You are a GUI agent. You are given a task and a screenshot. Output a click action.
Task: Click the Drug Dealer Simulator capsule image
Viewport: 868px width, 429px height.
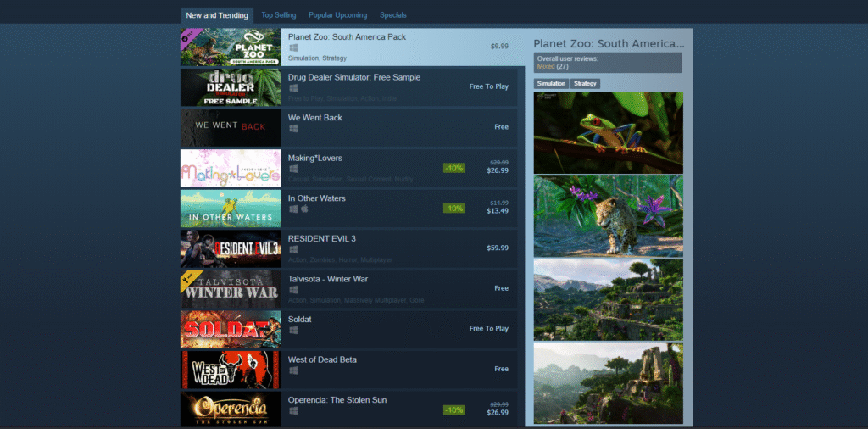(x=231, y=87)
